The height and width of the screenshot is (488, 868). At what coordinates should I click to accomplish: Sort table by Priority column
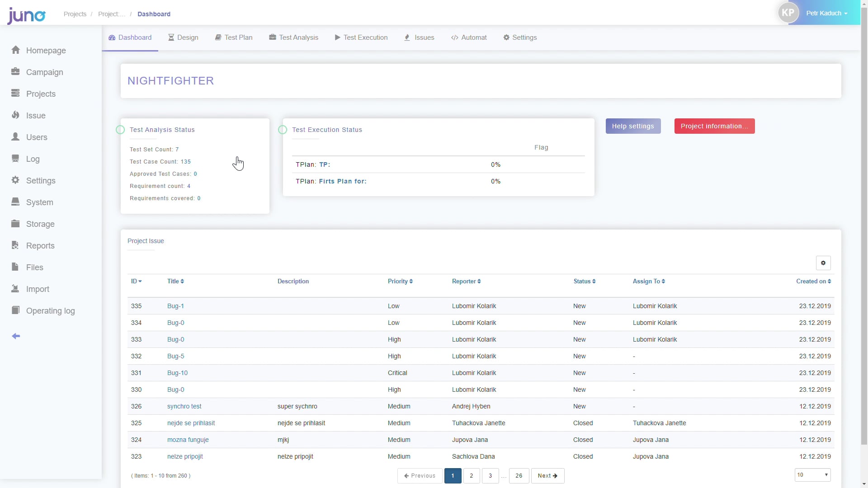point(400,282)
